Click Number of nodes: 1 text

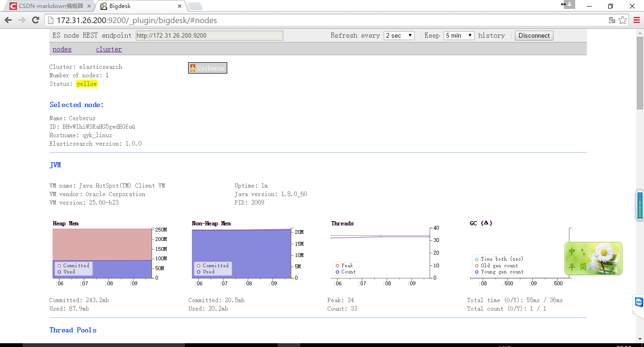79,75
